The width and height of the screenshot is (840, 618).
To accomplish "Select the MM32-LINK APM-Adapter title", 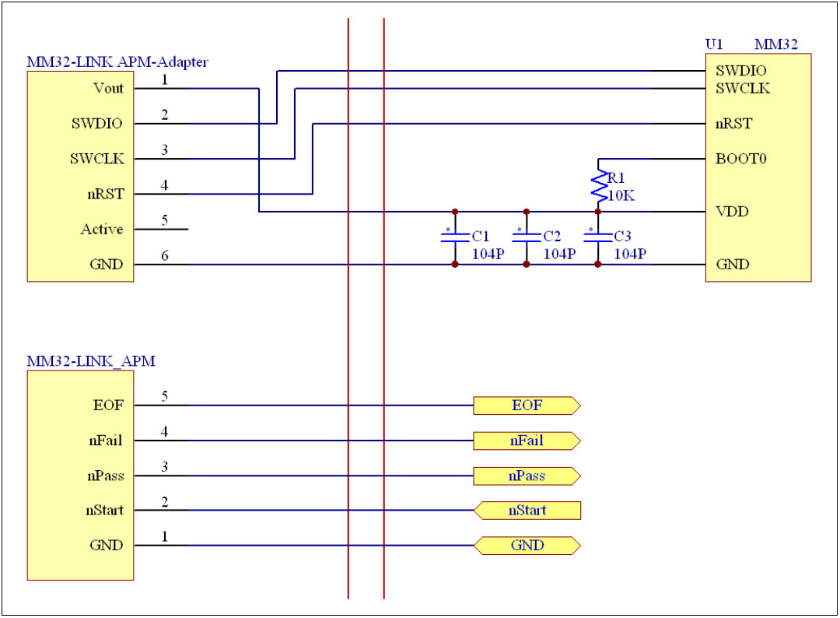I will [117, 61].
